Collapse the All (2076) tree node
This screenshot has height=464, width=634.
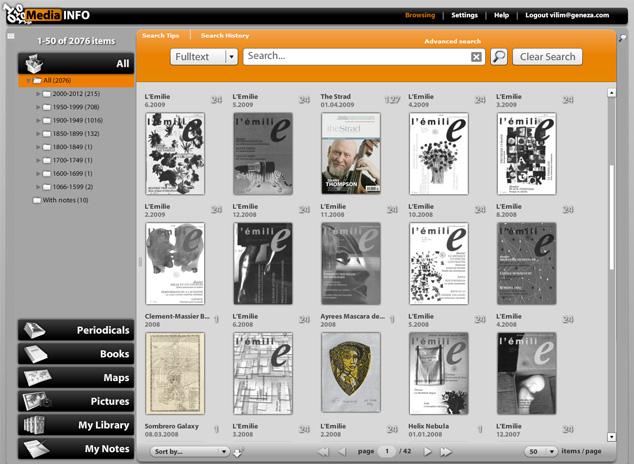coord(28,80)
